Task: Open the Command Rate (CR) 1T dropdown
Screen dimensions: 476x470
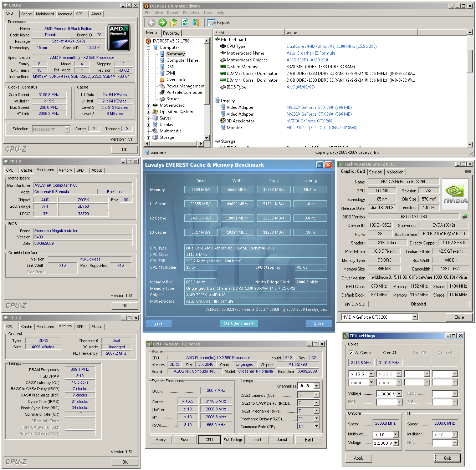Action: tap(317, 426)
